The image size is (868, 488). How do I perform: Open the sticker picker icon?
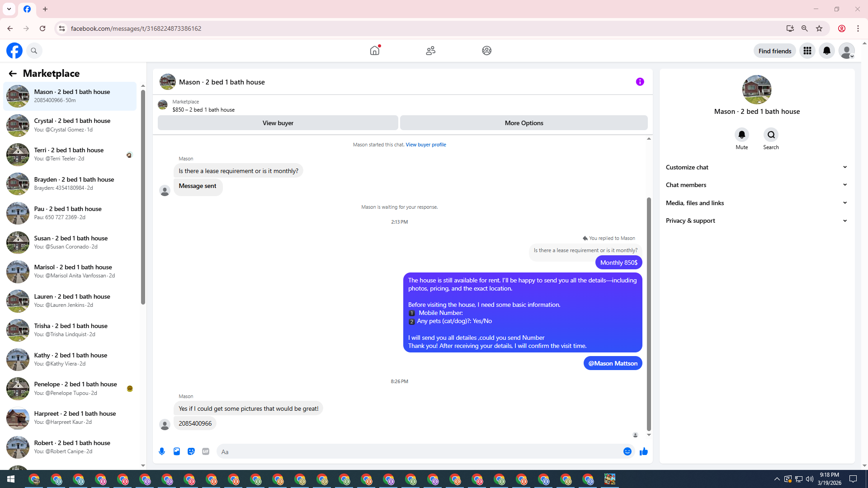(x=191, y=451)
